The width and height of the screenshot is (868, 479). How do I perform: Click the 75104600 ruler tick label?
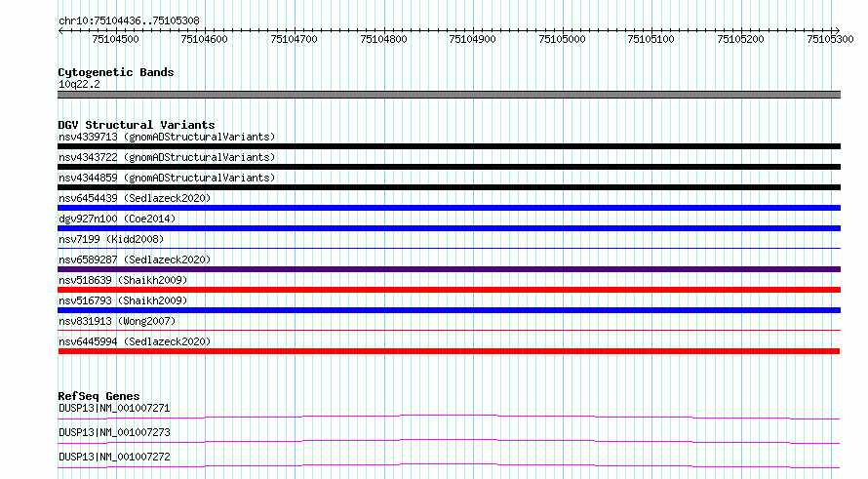(204, 39)
